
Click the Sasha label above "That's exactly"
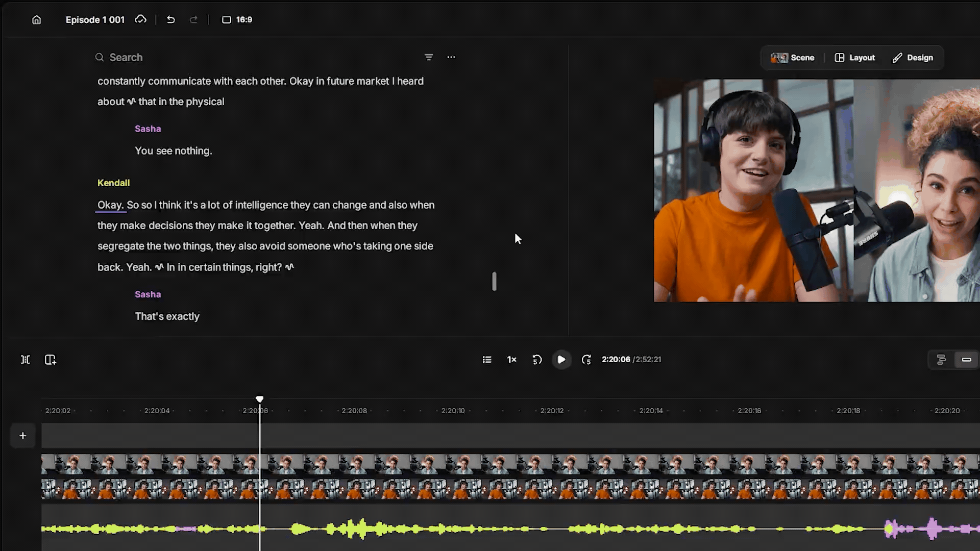pos(148,294)
